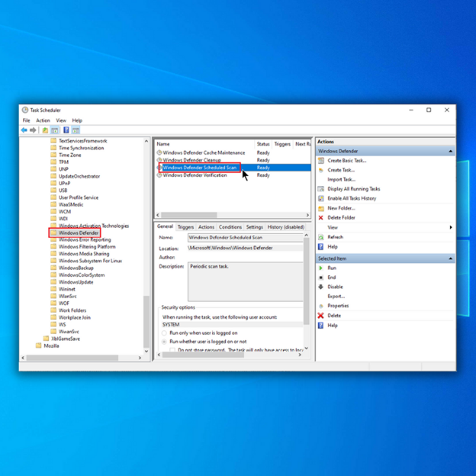
Task: Click Create Task action
Action: tap(341, 170)
